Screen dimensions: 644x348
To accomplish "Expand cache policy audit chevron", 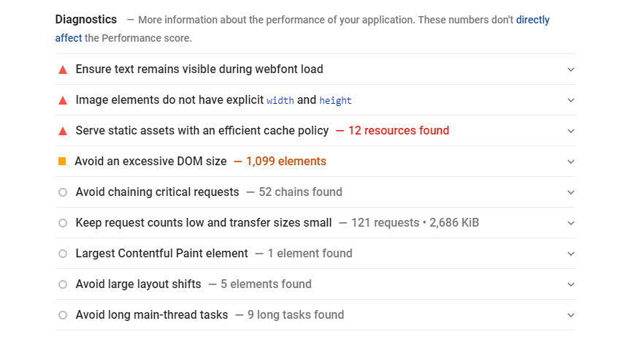I will tap(571, 131).
